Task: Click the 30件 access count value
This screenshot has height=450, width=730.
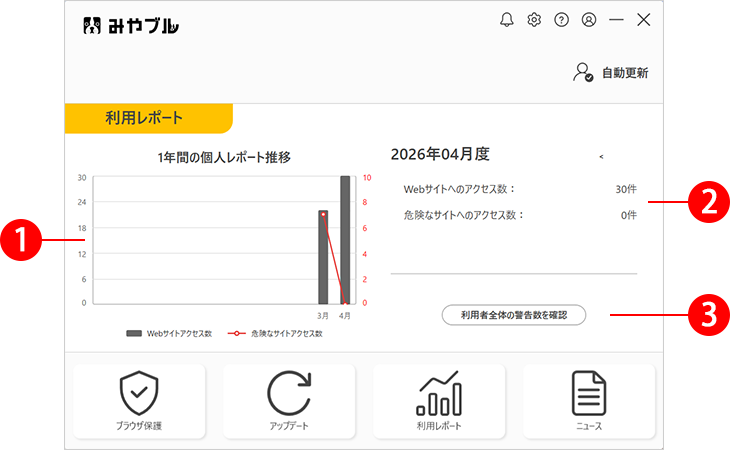Action: click(626, 189)
